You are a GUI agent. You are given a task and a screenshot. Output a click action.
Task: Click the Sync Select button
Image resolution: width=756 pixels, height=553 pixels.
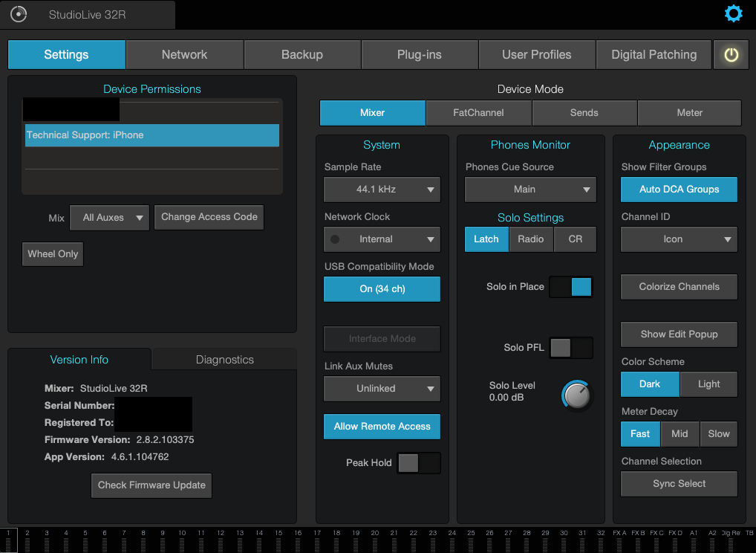[x=679, y=484]
